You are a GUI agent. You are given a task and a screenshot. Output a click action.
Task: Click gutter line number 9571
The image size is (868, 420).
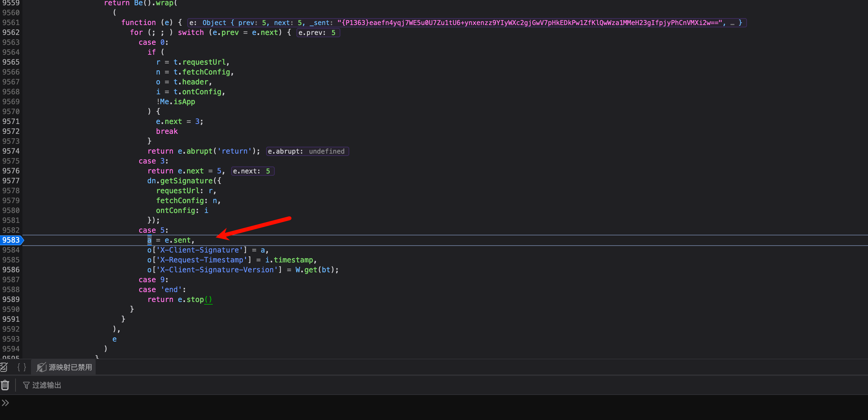(11, 121)
